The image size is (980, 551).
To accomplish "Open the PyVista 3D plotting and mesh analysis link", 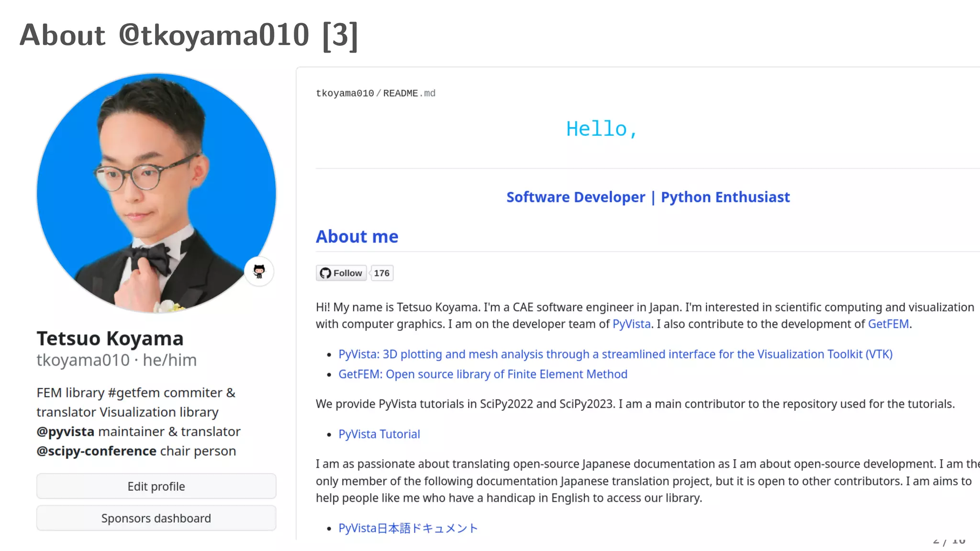I will click(x=615, y=354).
